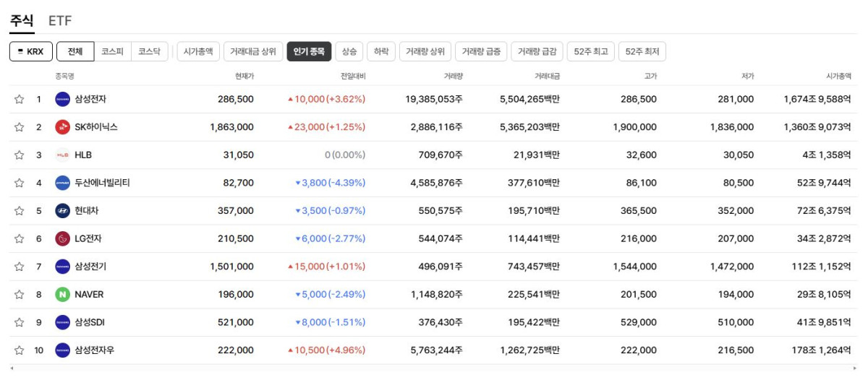Toggle star for 삼성전자우
This screenshot has height=380, width=868.
(x=19, y=350)
